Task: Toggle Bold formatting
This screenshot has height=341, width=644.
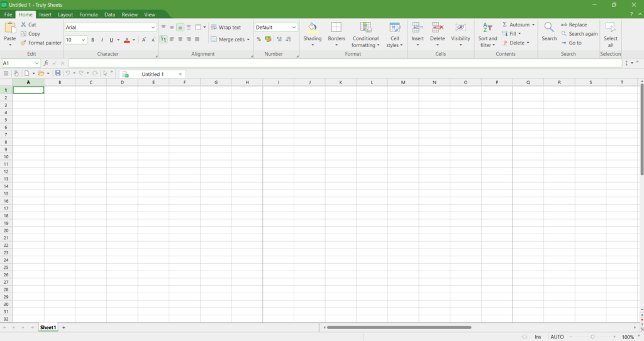Action: click(93, 40)
